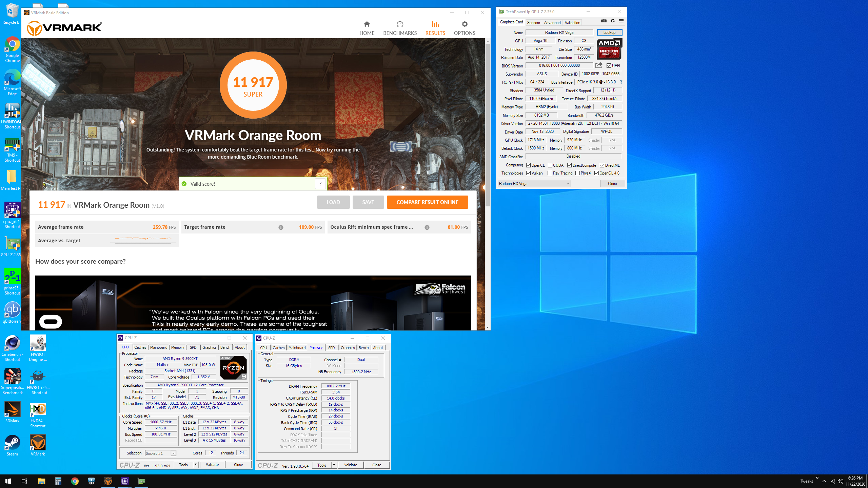Open the HOME section in VRMark
The width and height of the screenshot is (868, 488).
pyautogui.click(x=367, y=28)
